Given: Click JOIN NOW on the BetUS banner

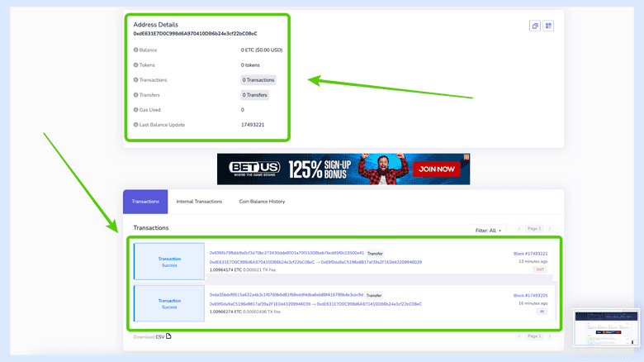Looking at the screenshot, I should click(437, 169).
